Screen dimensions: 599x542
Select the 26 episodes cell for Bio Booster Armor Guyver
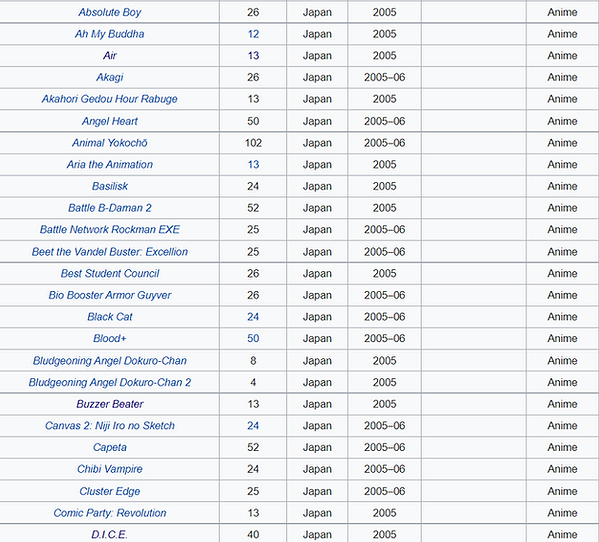(x=253, y=295)
